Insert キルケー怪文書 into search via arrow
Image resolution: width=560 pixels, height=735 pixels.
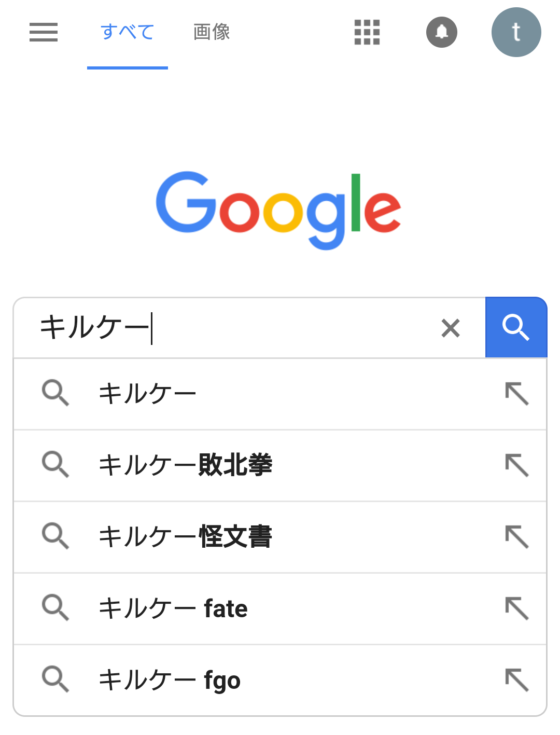pyautogui.click(x=517, y=536)
